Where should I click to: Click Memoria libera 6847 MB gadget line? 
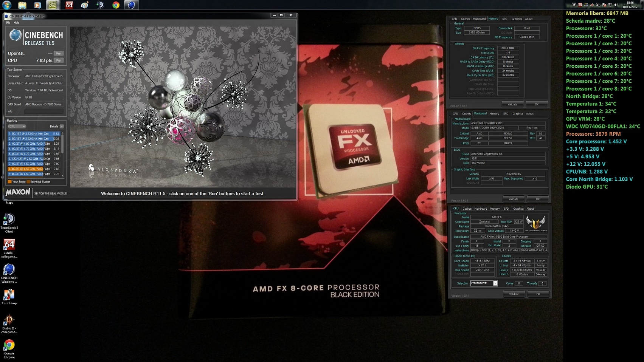point(597,13)
